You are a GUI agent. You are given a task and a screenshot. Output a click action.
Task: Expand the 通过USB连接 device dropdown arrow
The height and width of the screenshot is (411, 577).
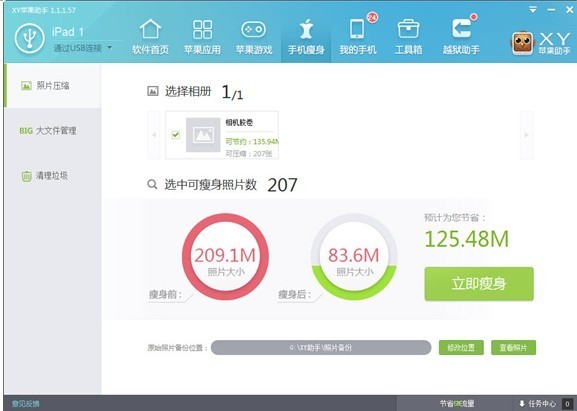click(x=110, y=47)
